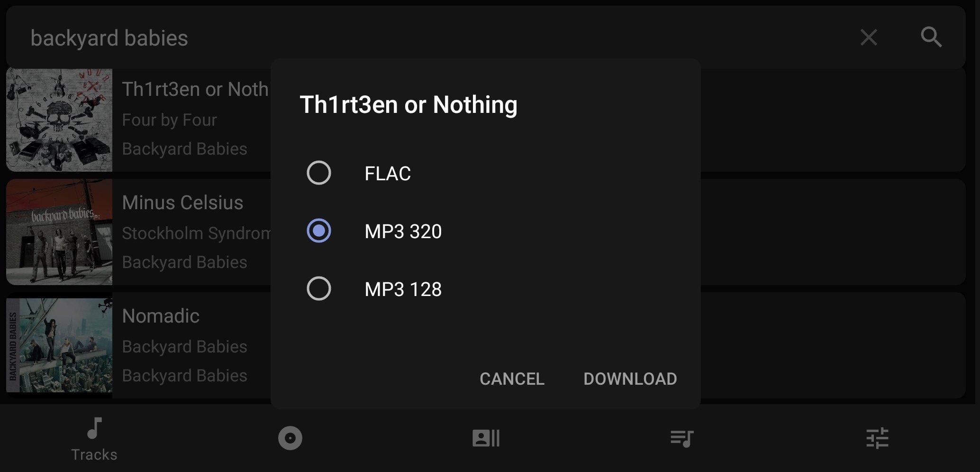Select the MP3 128 radio button
The image size is (980, 472).
319,288
